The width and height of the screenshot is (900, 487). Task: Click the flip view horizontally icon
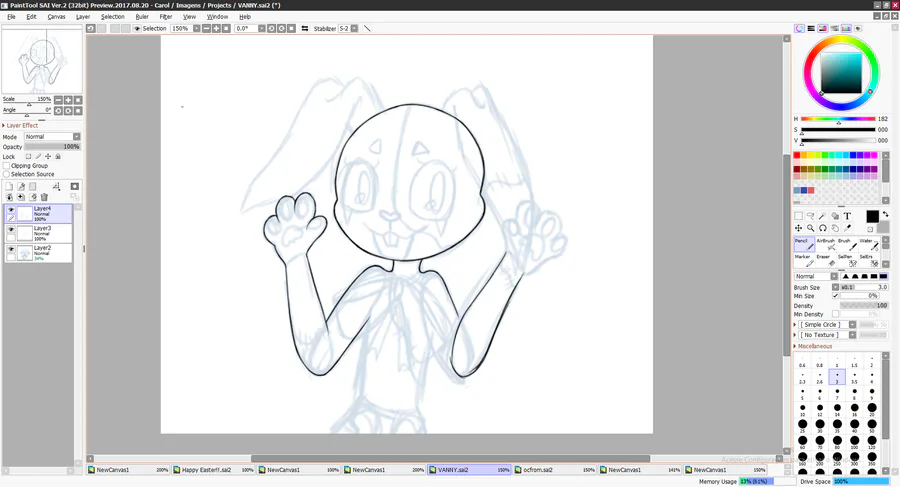pos(305,28)
